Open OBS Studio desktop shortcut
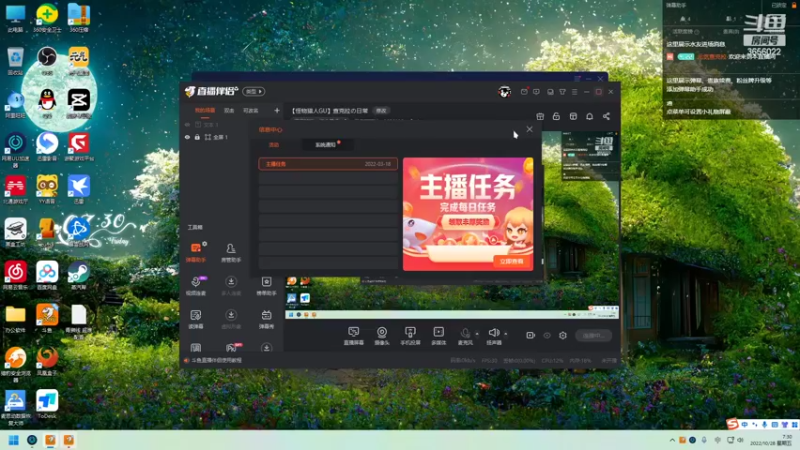Viewport: 800px width, 450px height. (47, 61)
